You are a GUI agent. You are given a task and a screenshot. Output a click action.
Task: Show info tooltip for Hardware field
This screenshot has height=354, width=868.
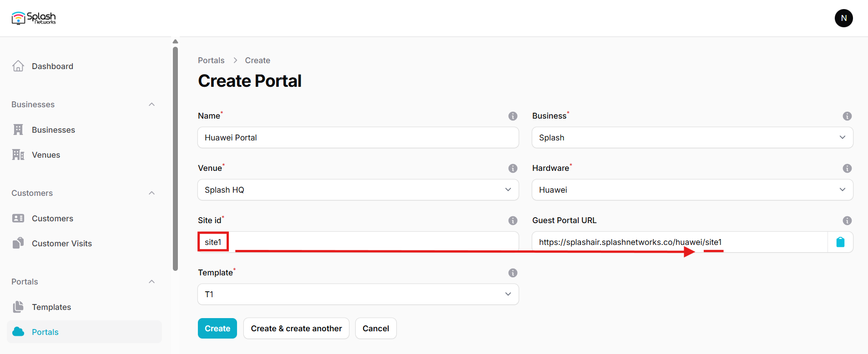[x=847, y=168]
